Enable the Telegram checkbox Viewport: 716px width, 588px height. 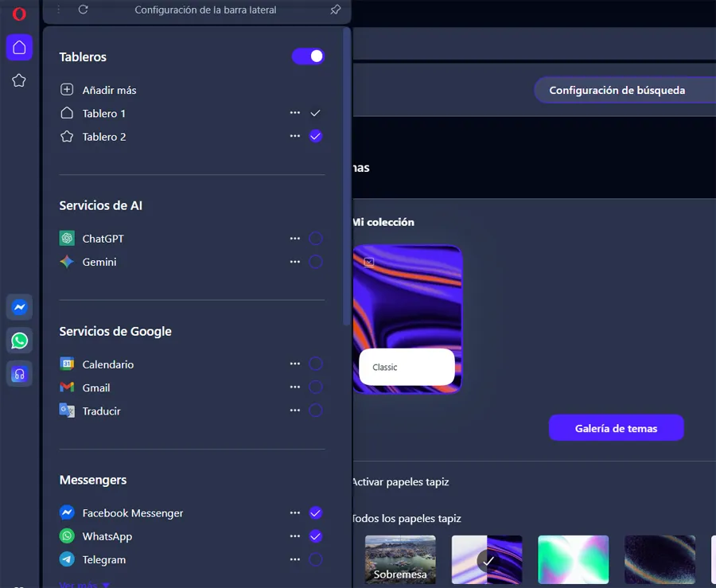coord(316,559)
